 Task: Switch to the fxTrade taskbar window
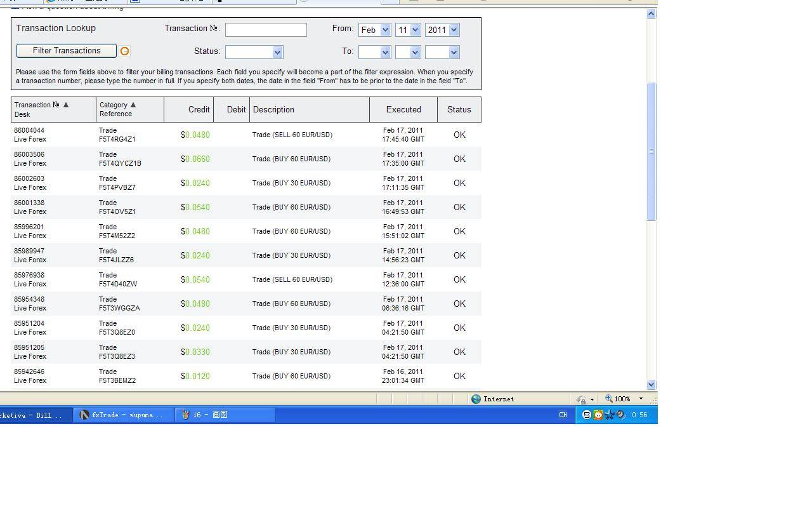point(123,415)
